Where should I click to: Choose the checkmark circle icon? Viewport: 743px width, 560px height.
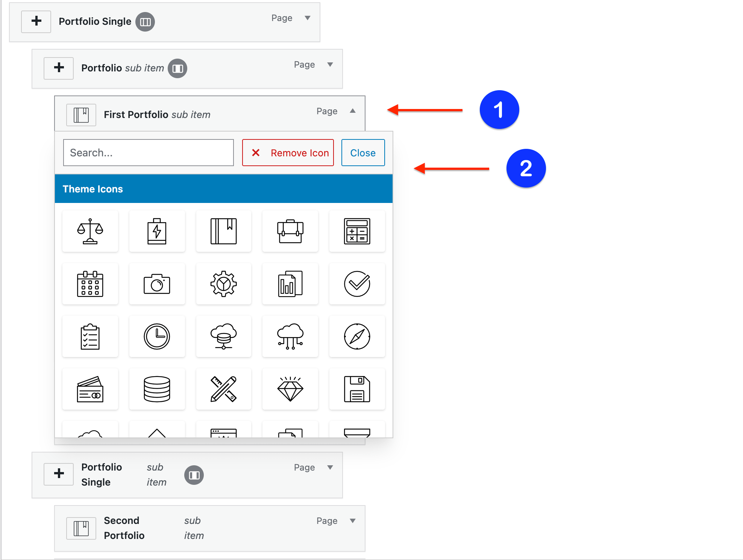click(357, 284)
